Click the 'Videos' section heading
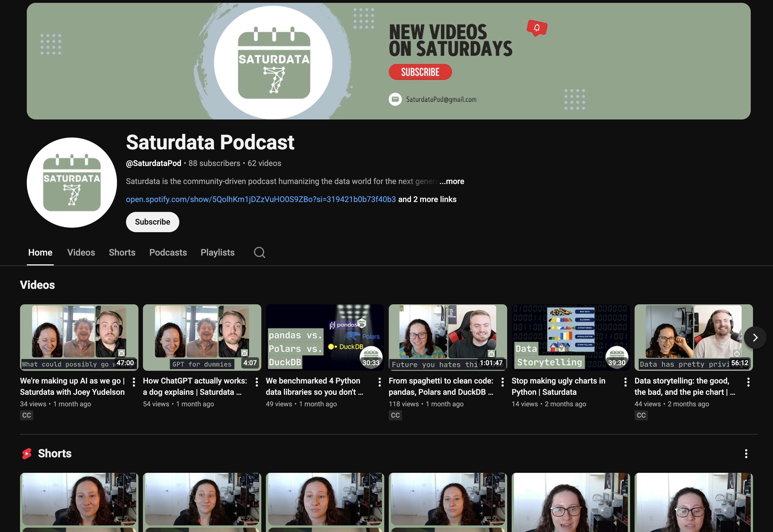The width and height of the screenshot is (773, 532). click(37, 285)
